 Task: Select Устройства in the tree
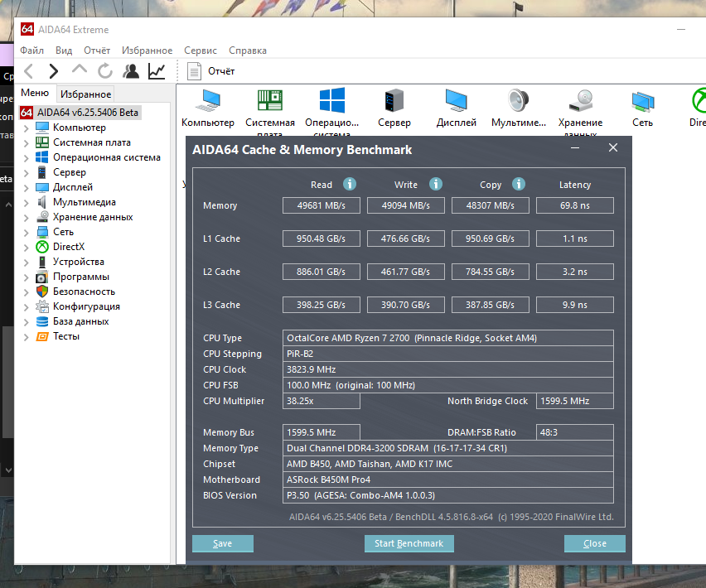click(x=79, y=262)
